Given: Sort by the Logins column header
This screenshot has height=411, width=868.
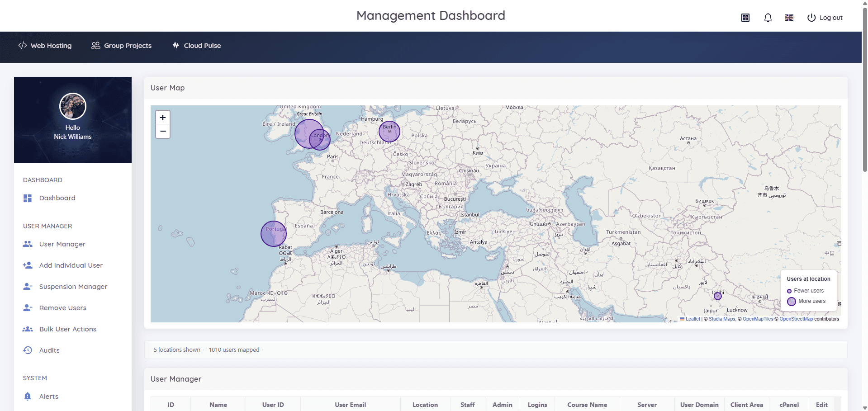Looking at the screenshot, I should [537, 405].
